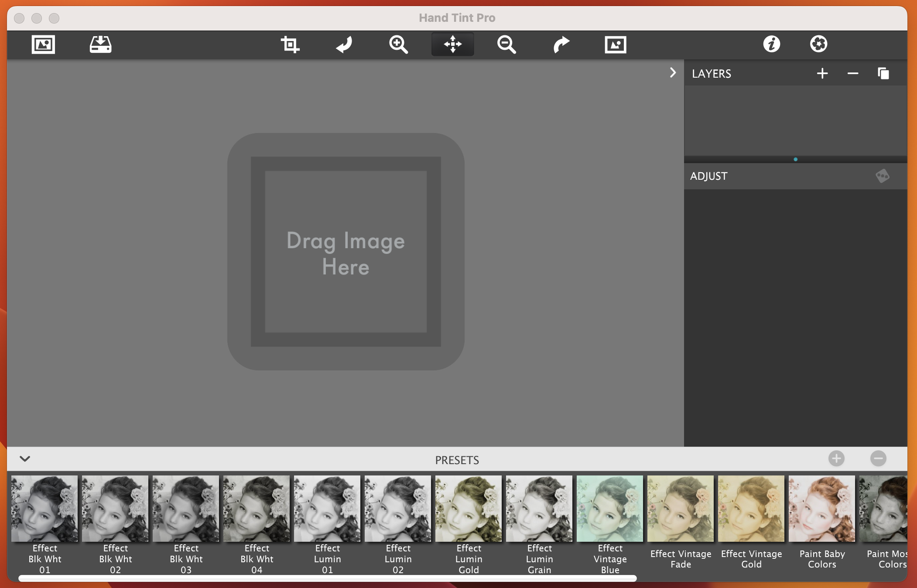Screen dimensions: 917x588
Task: Select the move/pan tool
Action: (x=453, y=44)
